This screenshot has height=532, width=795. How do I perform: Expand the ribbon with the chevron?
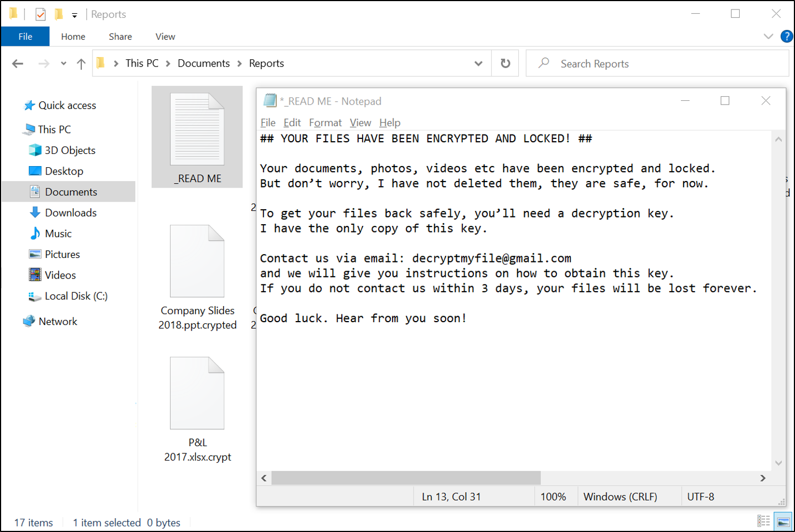(x=768, y=37)
